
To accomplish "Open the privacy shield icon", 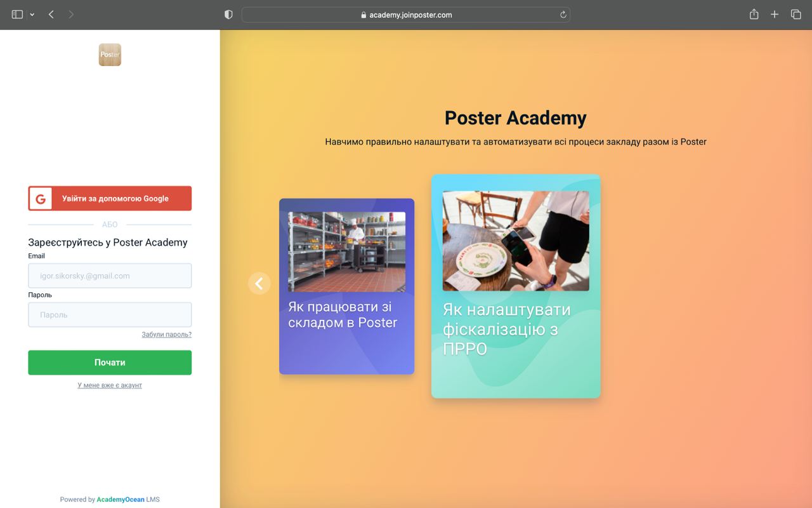I will tap(229, 15).
